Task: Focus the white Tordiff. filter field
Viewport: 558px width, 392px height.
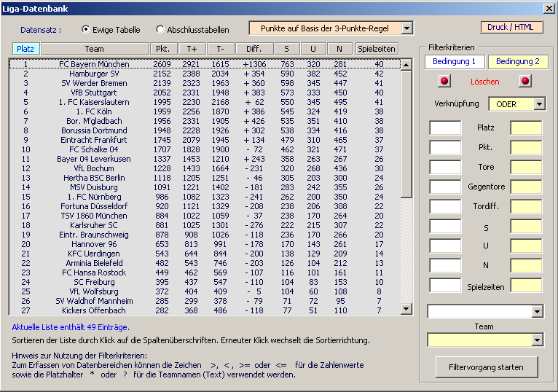Action: pos(445,206)
